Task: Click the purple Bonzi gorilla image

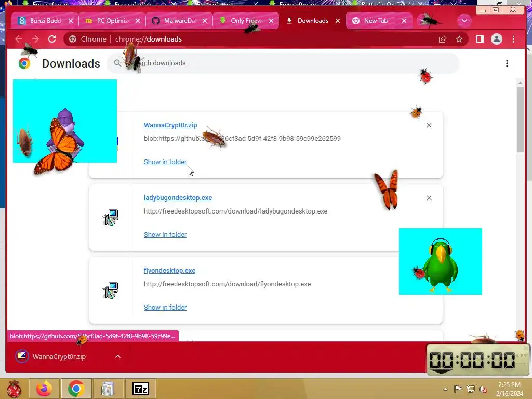Action: pyautogui.click(x=65, y=121)
